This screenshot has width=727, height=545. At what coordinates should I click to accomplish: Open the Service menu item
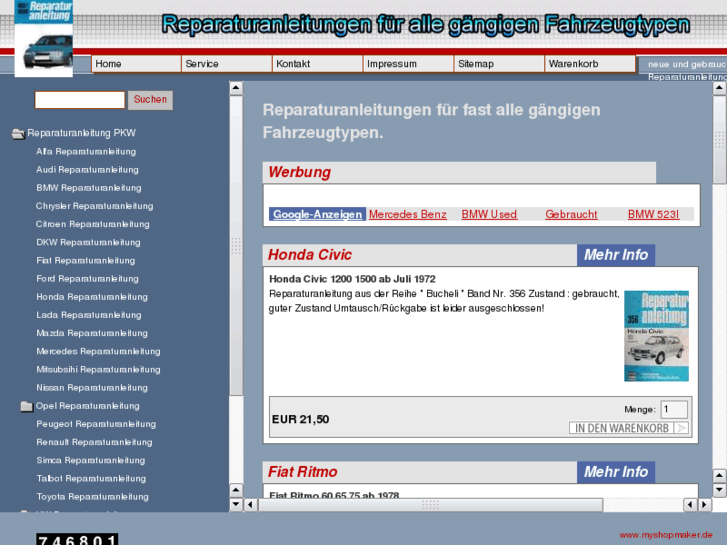(x=227, y=64)
